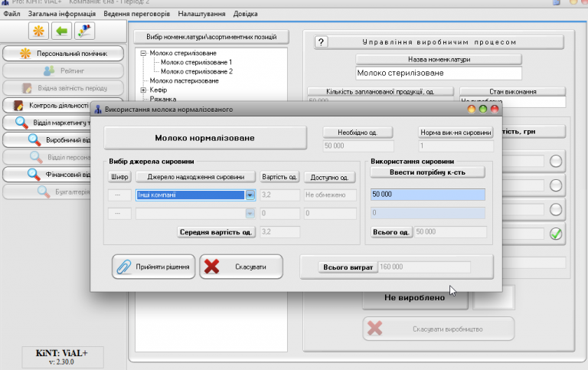
Task: Select Молоко стерилізоване 1 in tree
Action: click(196, 62)
